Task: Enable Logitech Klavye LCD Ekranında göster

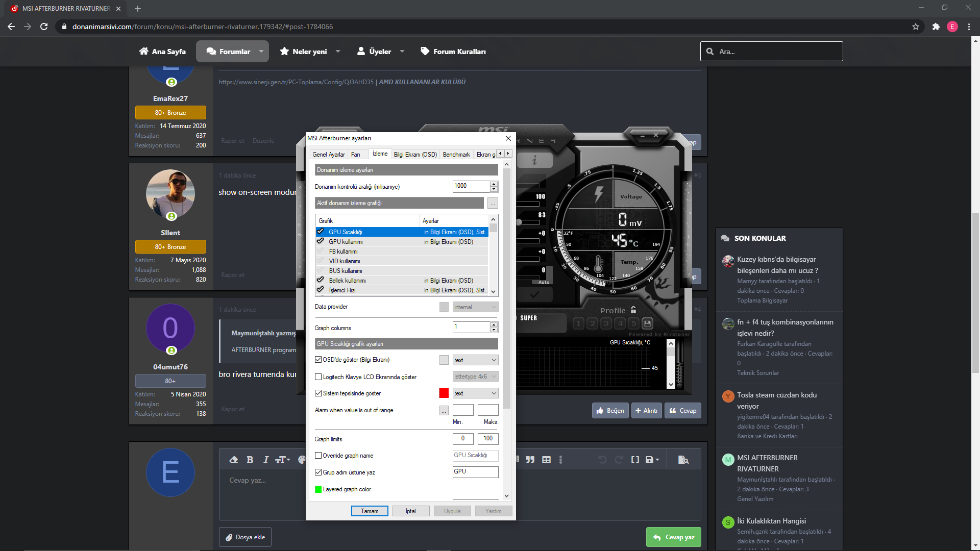Action: click(x=318, y=377)
